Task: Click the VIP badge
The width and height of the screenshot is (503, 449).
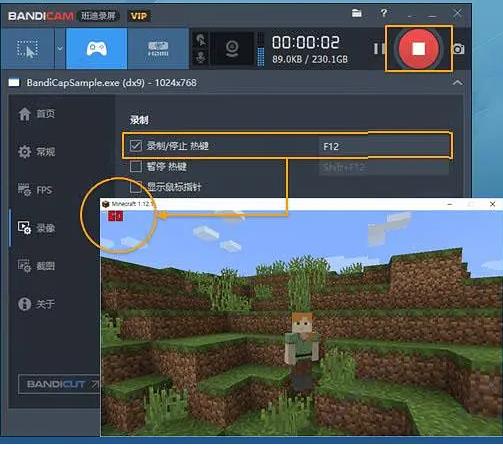Action: [x=139, y=16]
